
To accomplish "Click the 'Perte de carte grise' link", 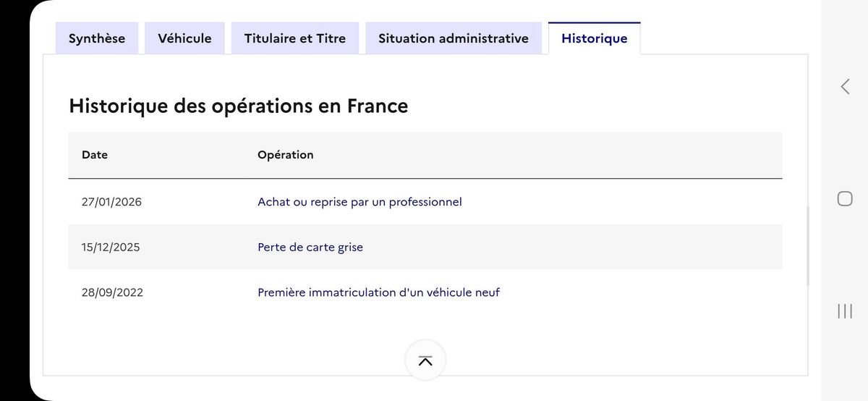I will [310, 248].
